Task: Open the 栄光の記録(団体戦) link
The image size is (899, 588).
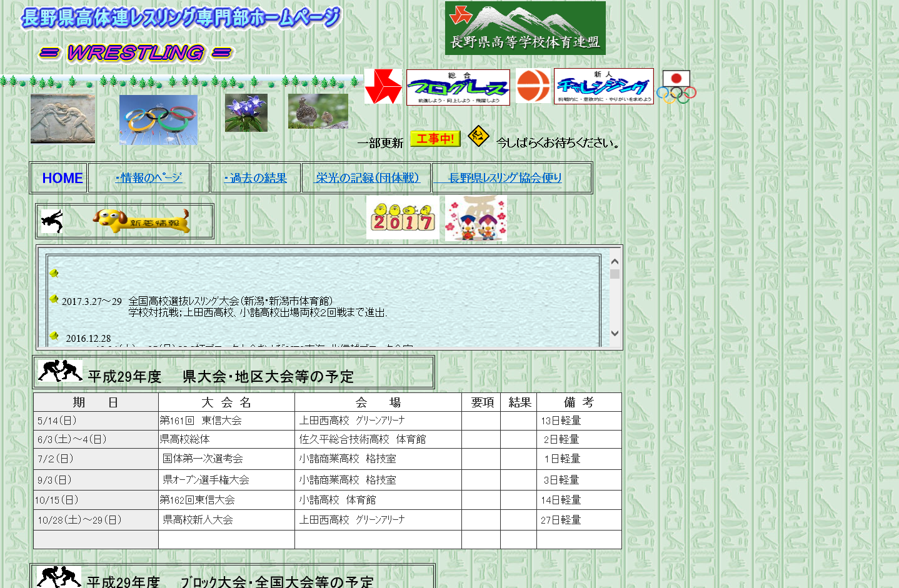Action: 367,178
